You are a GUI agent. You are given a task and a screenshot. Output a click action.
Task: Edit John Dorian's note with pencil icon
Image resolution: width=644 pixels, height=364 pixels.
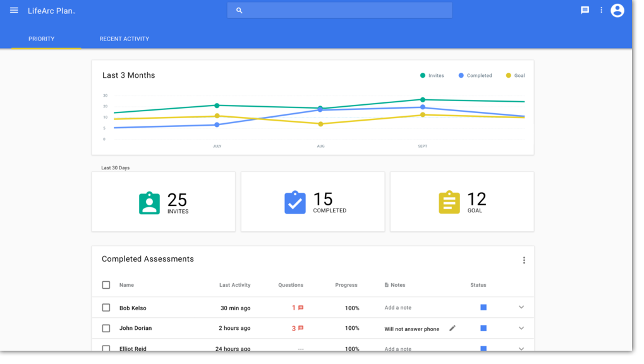point(453,328)
